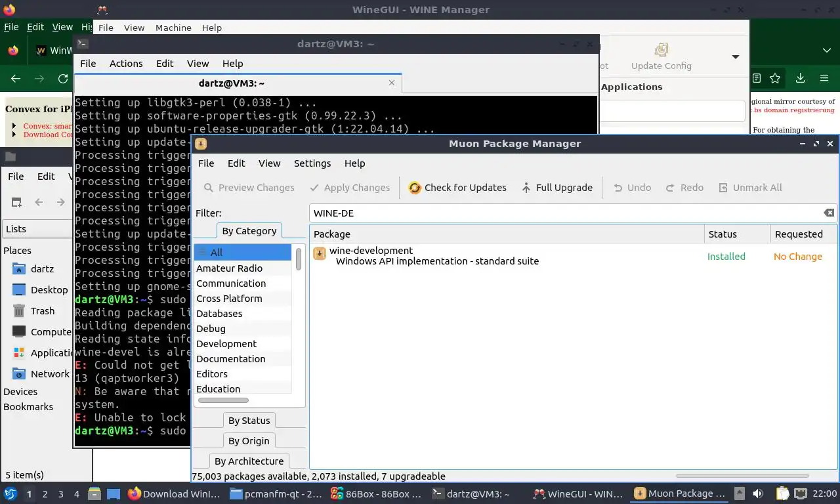Image resolution: width=840 pixels, height=504 pixels.
Task: Click Update Config in WineGUI toolbar
Action: (661, 56)
